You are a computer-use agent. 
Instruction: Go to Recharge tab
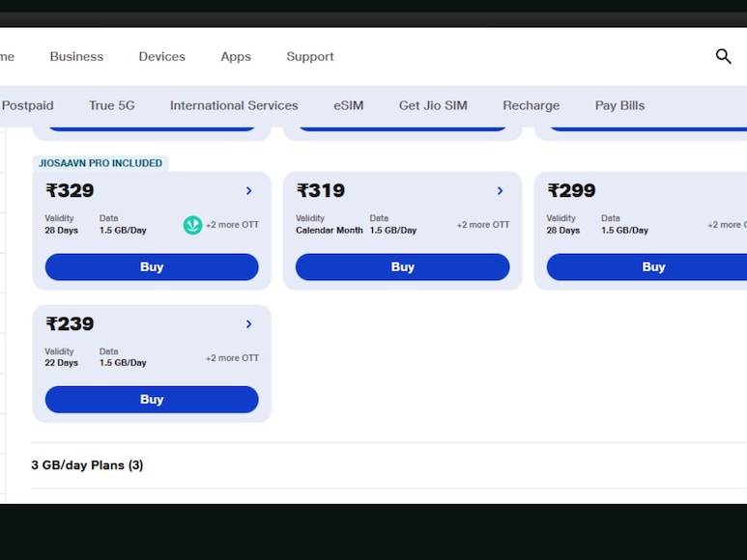tap(532, 105)
